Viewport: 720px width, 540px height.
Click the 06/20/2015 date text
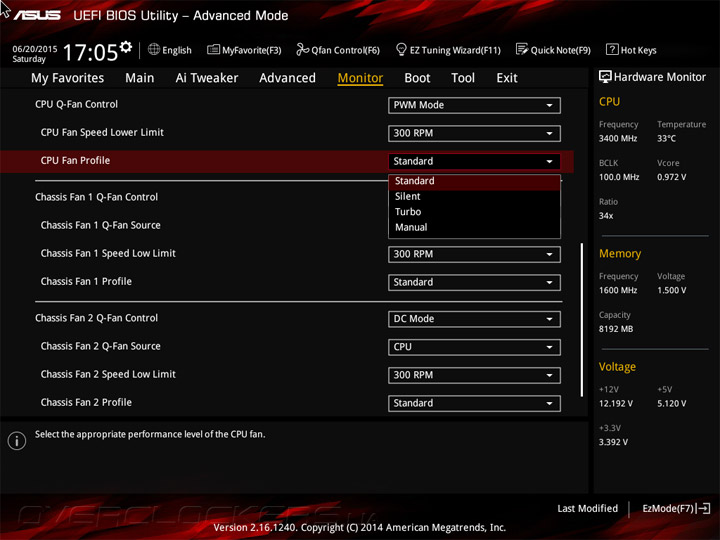(x=35, y=49)
